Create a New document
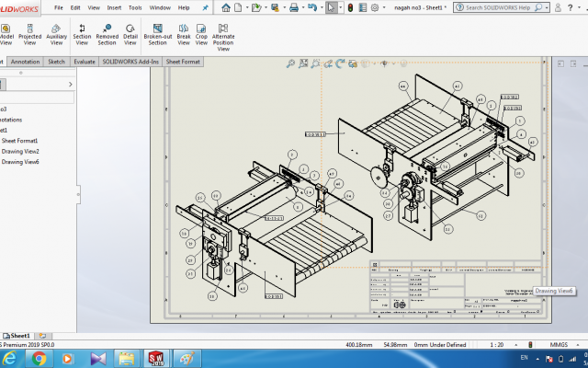 point(238,7)
